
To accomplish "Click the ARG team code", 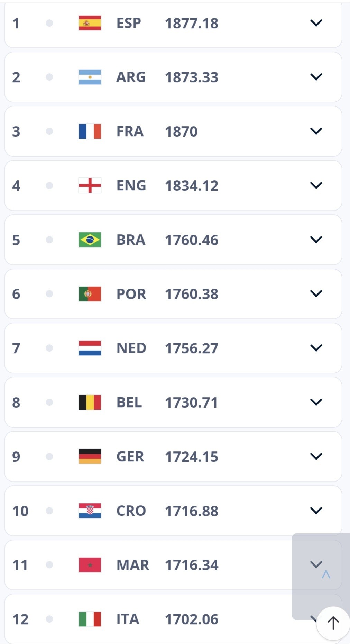I will click(131, 77).
